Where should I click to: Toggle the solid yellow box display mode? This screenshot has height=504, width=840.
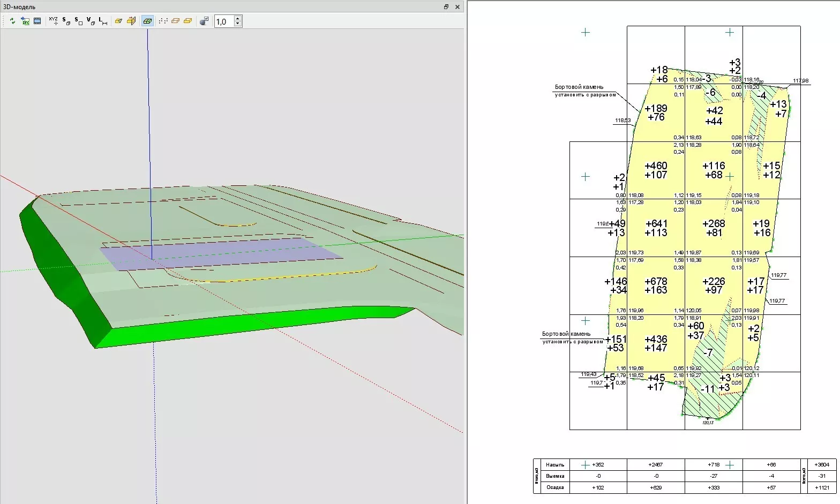(187, 21)
